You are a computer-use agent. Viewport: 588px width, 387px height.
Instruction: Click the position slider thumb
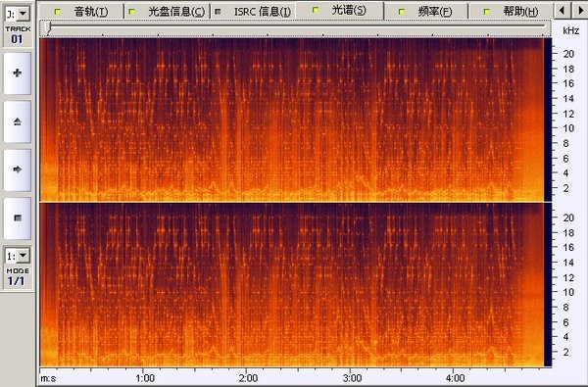pos(48,26)
